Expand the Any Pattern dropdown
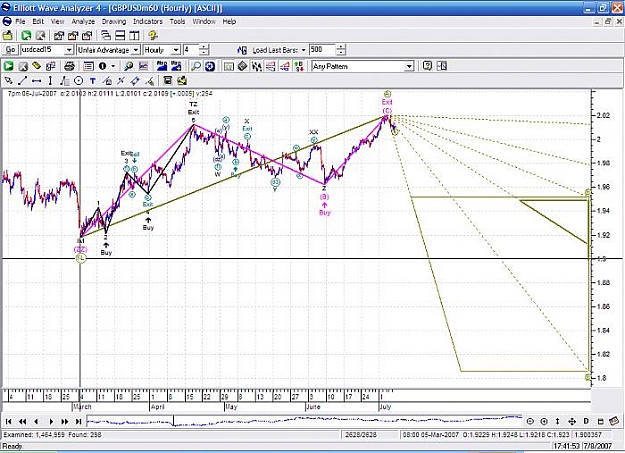 point(409,66)
